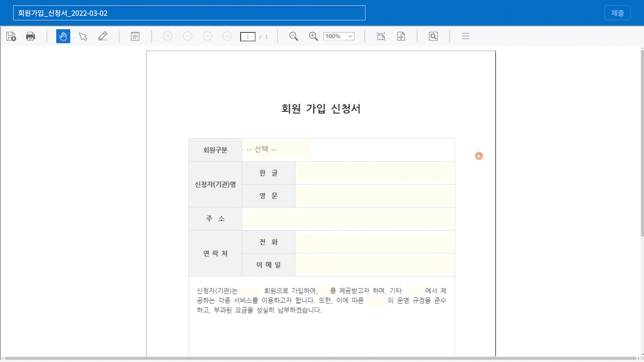This screenshot has width=644, height=362.
Task: Zoom out with the minus magnifier
Action: (294, 36)
